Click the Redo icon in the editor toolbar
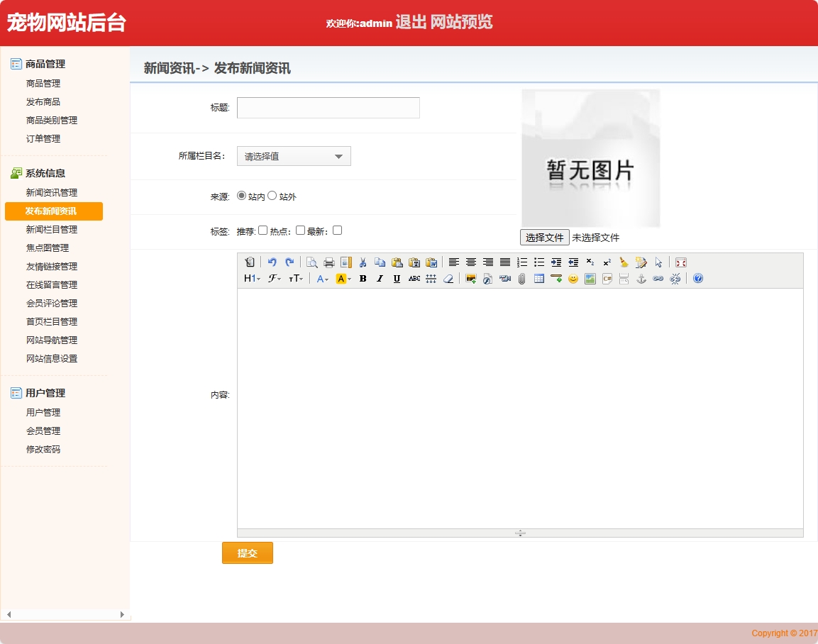This screenshot has height=644, width=818. tap(289, 262)
